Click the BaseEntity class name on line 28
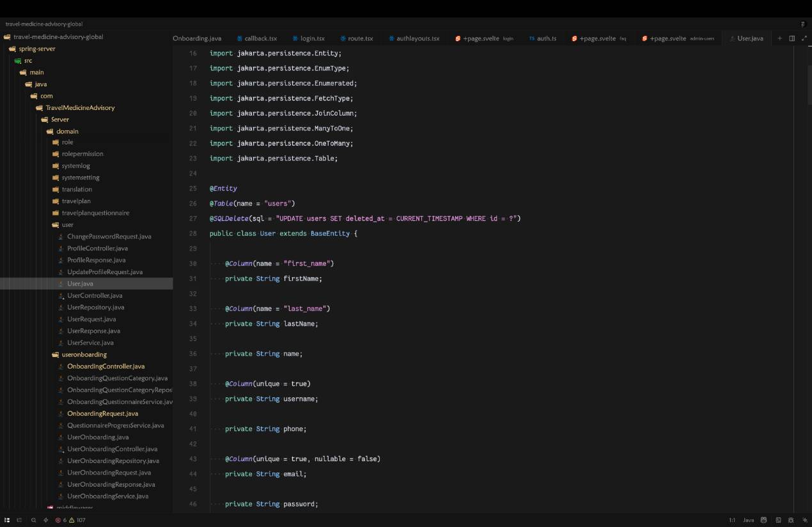The height and width of the screenshot is (527, 812). point(330,234)
